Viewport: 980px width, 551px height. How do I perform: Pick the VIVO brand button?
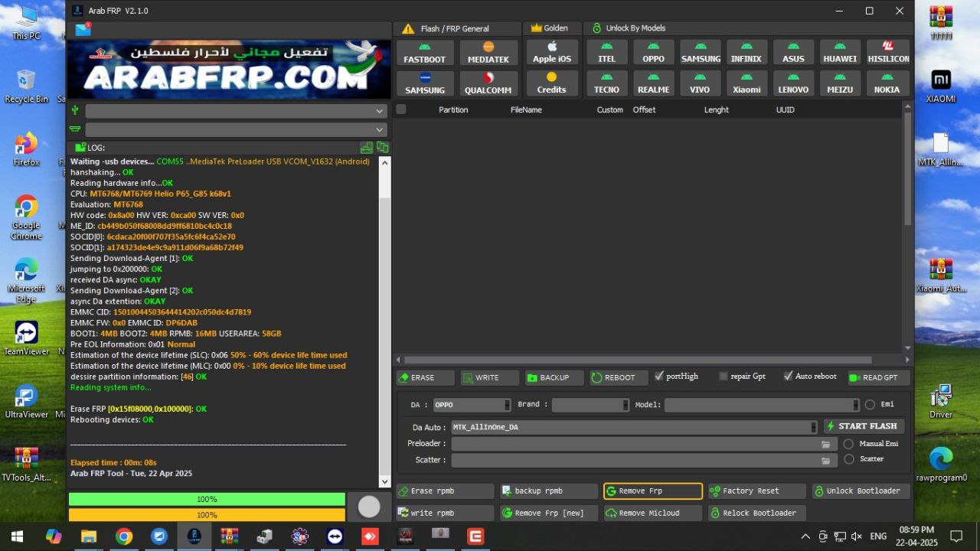point(700,83)
